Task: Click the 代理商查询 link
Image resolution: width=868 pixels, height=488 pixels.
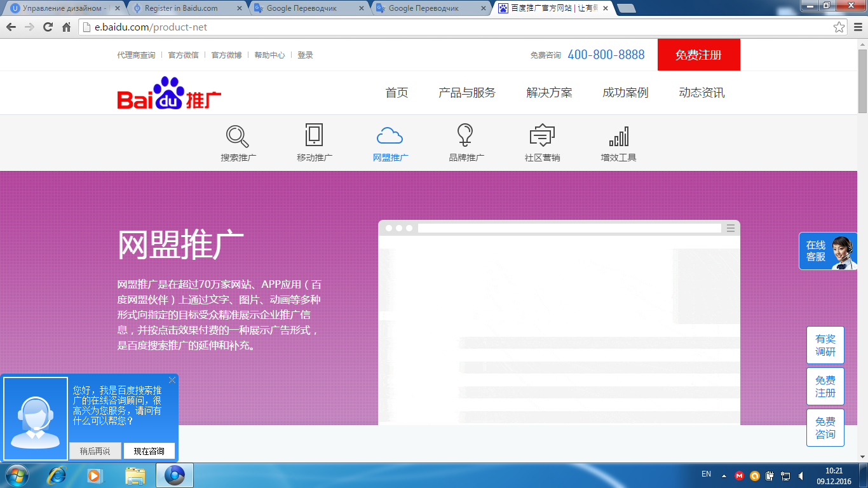Action: [x=136, y=55]
